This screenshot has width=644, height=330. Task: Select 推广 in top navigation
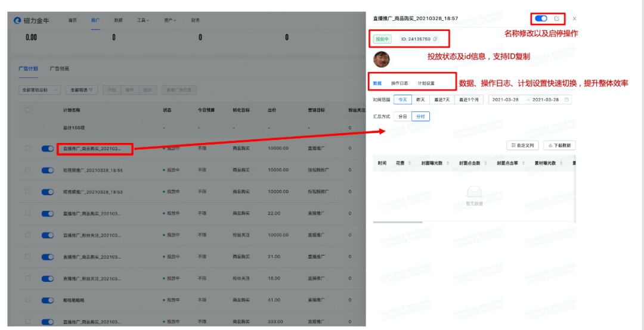95,20
